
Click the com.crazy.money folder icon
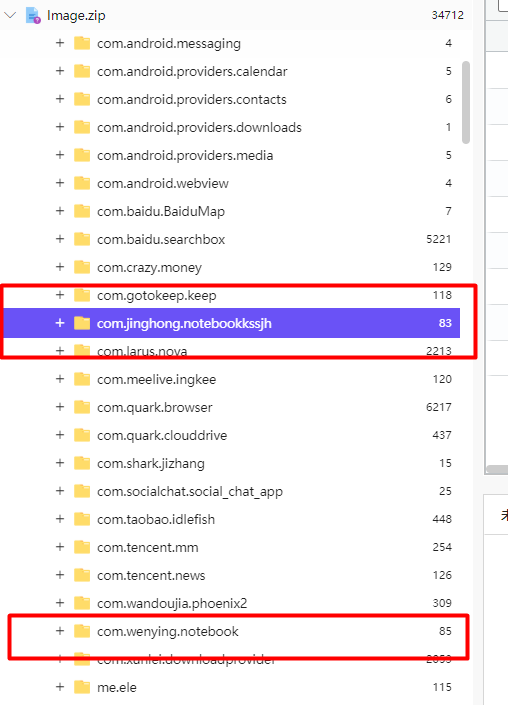[82, 268]
